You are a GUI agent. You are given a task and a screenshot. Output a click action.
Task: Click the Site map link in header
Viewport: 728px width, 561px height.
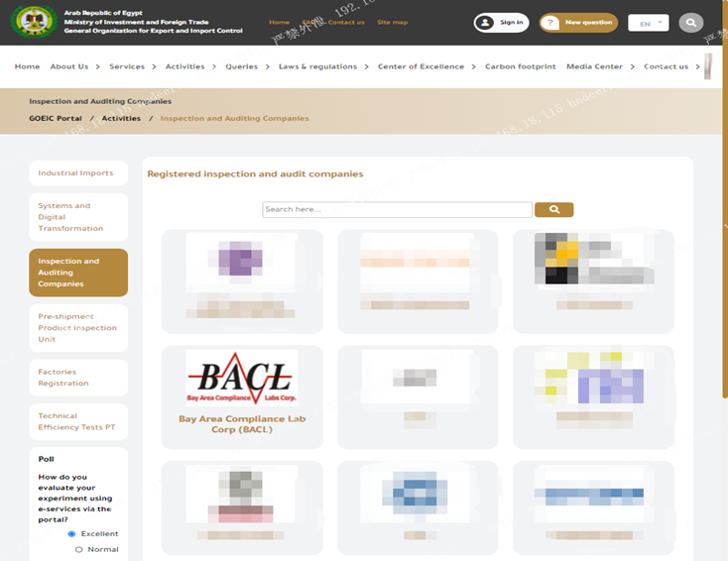(392, 22)
